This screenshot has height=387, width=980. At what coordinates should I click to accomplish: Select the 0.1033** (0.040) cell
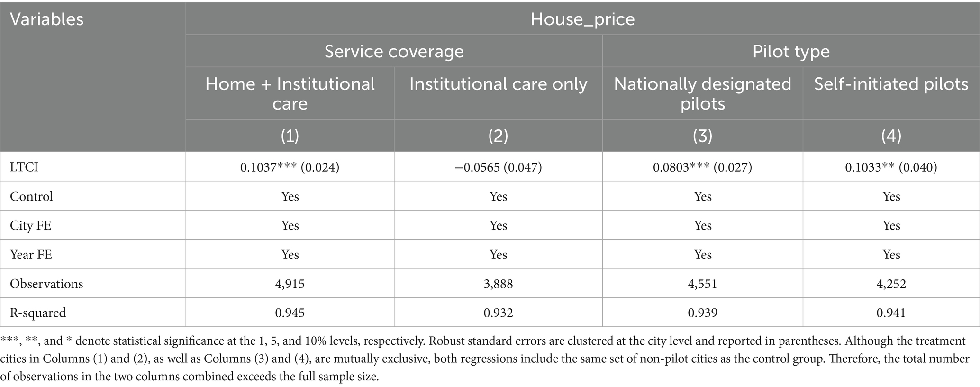click(x=891, y=167)
